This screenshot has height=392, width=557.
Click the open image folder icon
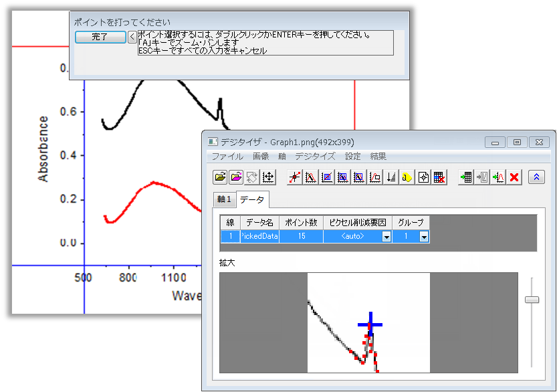pyautogui.click(x=219, y=177)
